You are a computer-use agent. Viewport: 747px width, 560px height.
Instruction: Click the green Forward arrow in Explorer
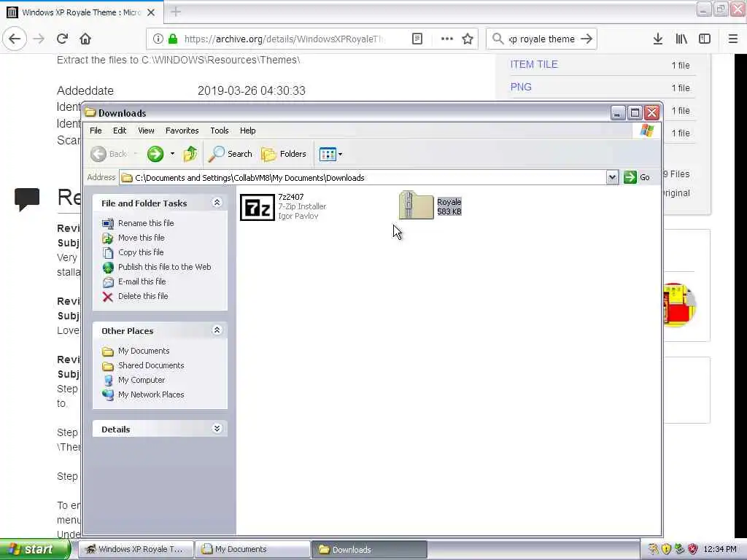point(155,154)
